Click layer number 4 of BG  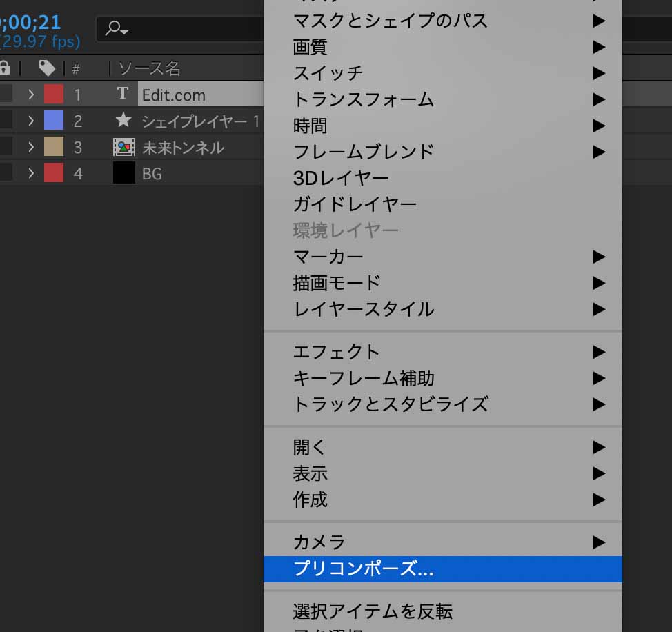[77, 174]
